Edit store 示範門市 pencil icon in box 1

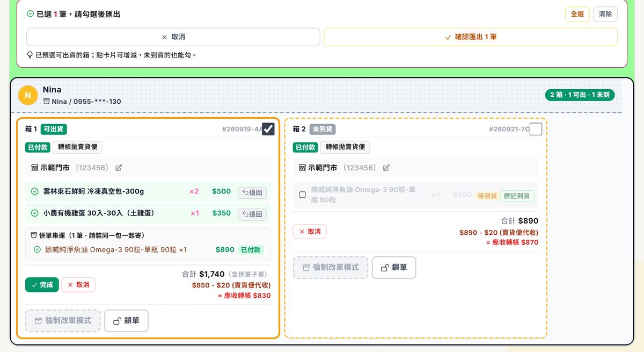tap(119, 168)
